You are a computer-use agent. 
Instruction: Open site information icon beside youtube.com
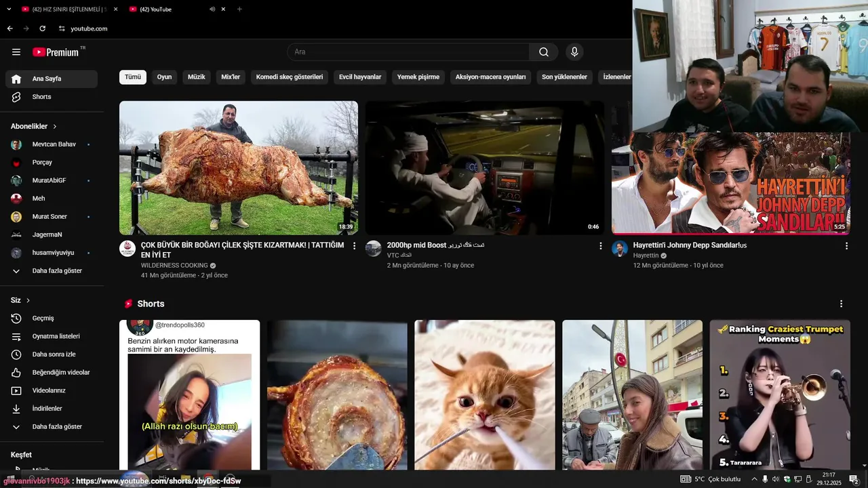(62, 28)
